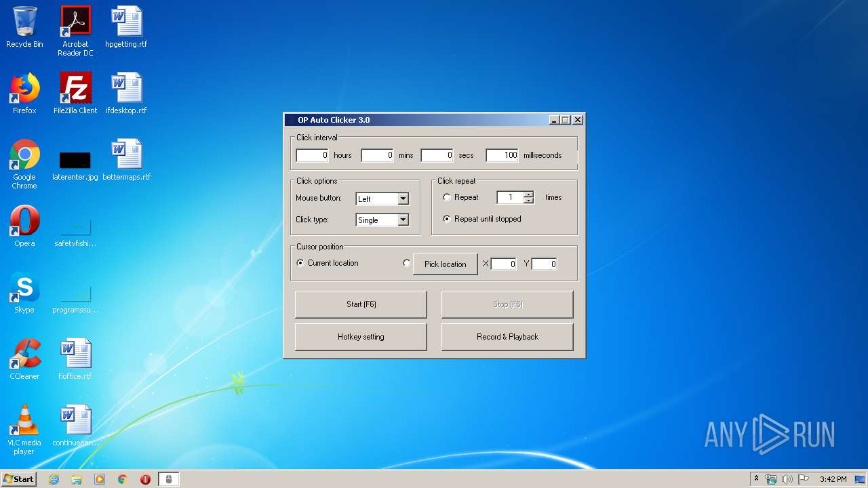Image resolution: width=868 pixels, height=488 pixels.
Task: Select bettermaps.rtf file icon
Action: (x=126, y=160)
